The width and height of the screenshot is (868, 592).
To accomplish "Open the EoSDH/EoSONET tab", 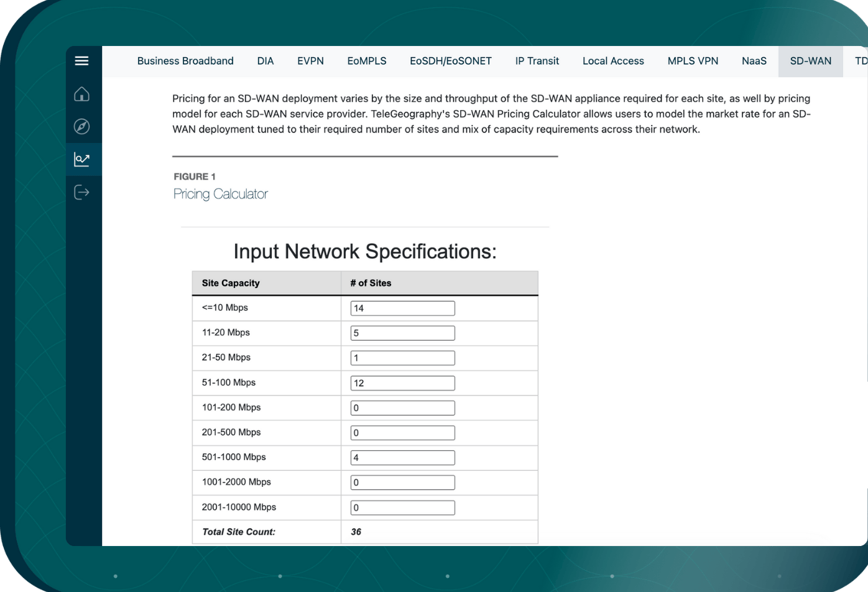I will click(450, 61).
